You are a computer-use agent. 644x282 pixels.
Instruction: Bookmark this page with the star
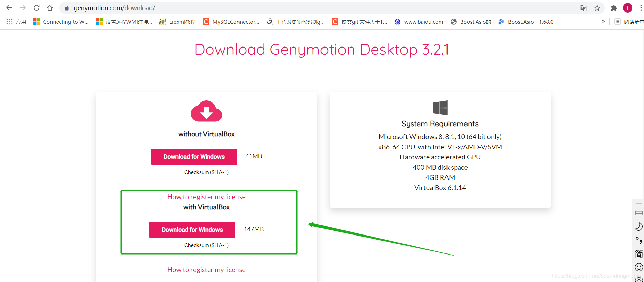[597, 8]
